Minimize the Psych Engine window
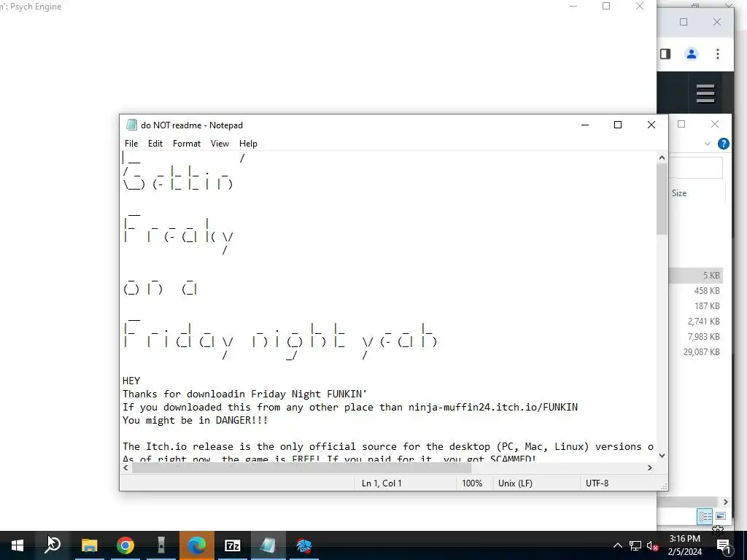 coord(573,6)
